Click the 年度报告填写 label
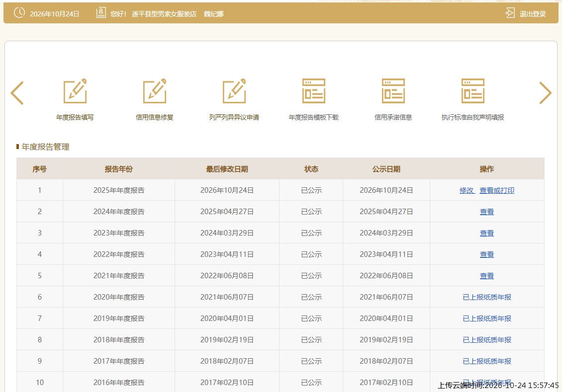The image size is (562, 392). pos(75,117)
